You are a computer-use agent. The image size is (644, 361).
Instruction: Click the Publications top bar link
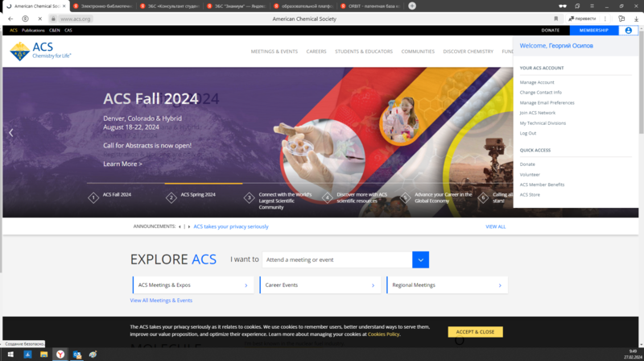(33, 31)
